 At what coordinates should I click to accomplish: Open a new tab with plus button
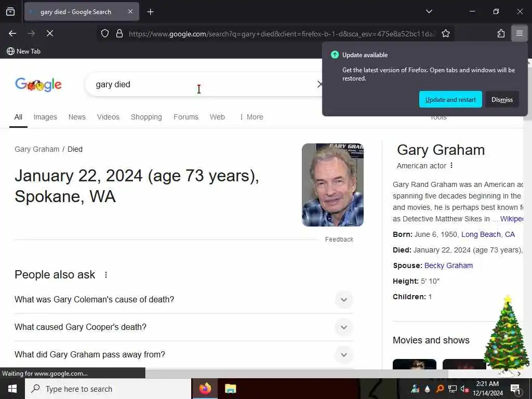pos(150,12)
